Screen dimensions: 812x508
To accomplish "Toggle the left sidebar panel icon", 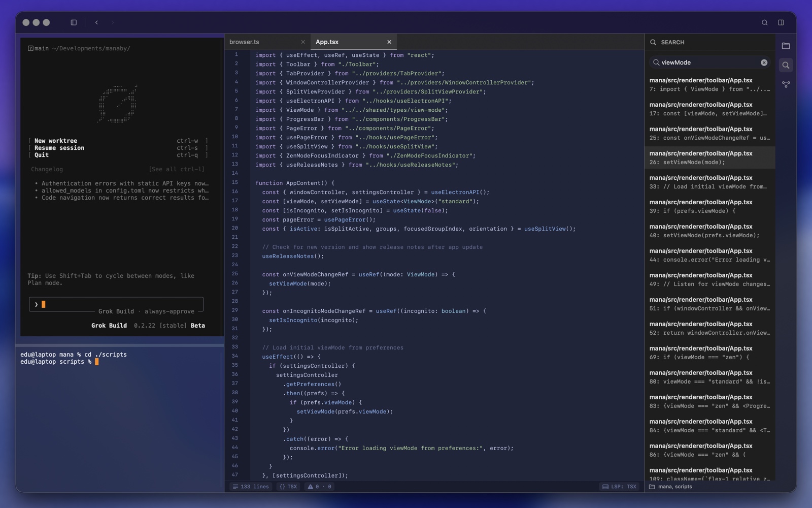I will point(74,22).
